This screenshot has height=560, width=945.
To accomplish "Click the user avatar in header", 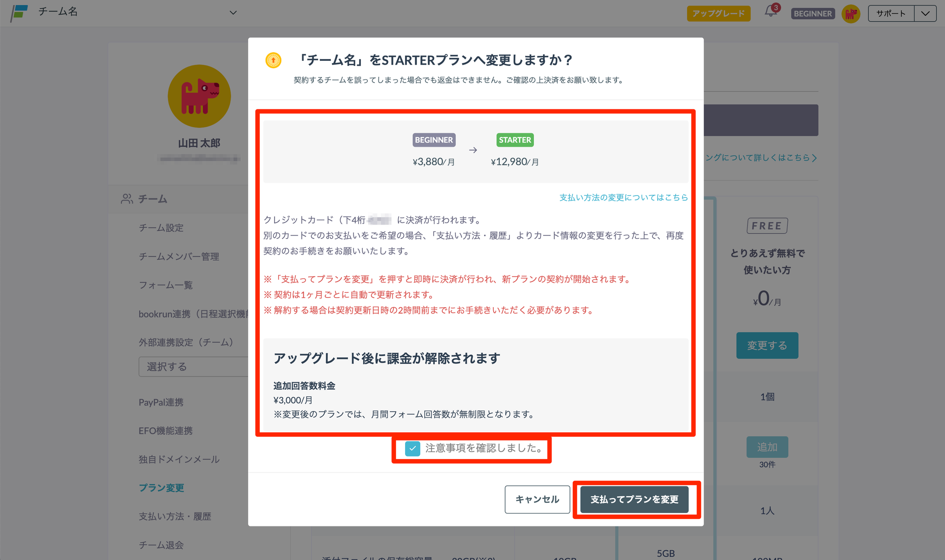I will point(850,13).
